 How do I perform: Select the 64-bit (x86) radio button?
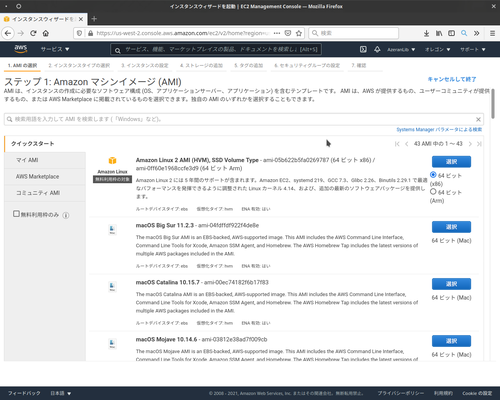(x=433, y=175)
